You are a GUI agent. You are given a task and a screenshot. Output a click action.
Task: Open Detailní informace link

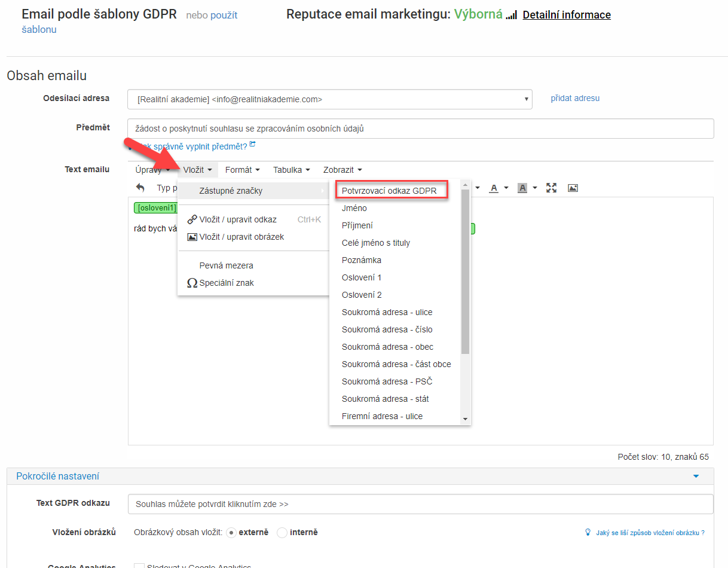click(567, 15)
